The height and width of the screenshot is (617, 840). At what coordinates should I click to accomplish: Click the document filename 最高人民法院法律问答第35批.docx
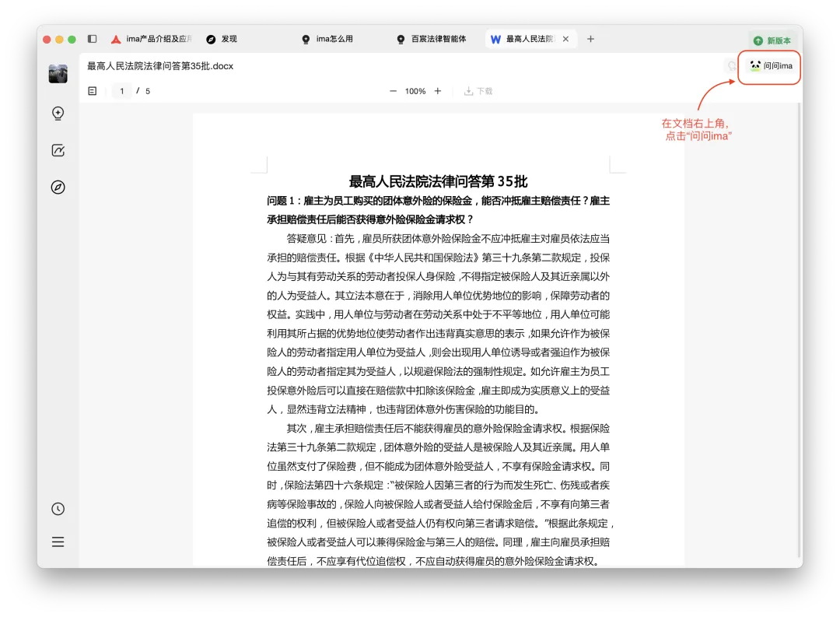[160, 66]
